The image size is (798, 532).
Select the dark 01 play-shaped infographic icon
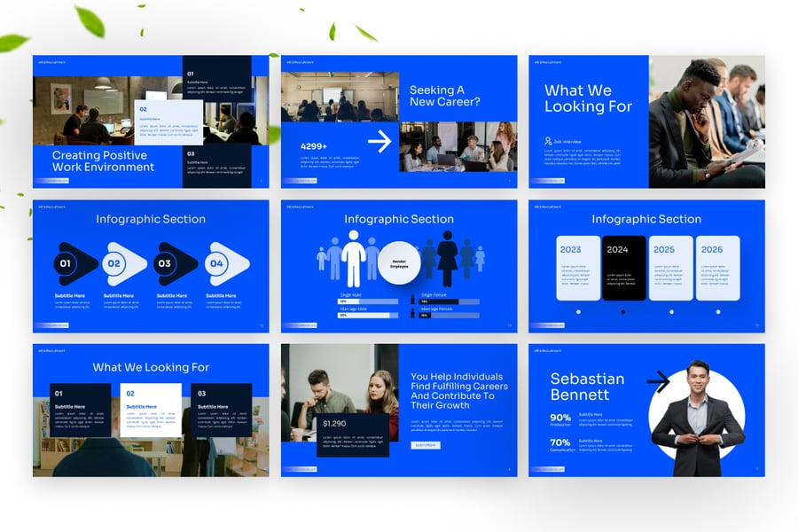pyautogui.click(x=74, y=263)
